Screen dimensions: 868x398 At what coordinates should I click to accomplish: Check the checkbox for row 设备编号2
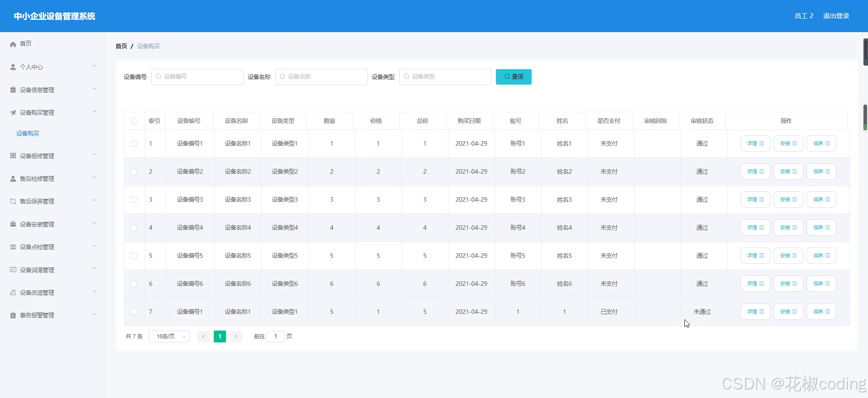click(x=134, y=171)
